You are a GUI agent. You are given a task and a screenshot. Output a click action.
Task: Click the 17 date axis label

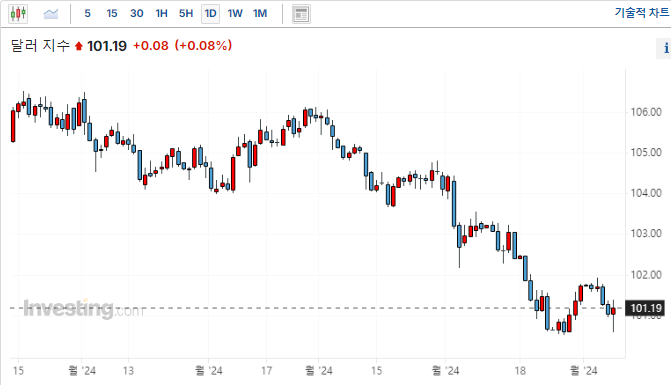coord(267,370)
